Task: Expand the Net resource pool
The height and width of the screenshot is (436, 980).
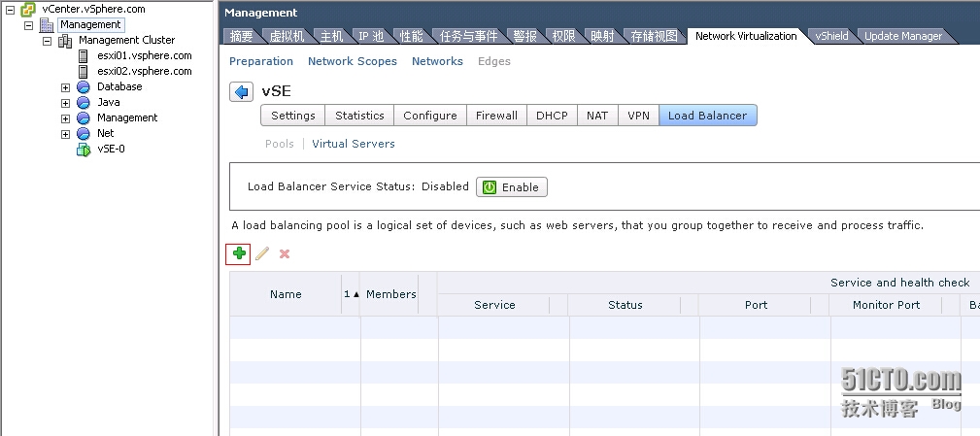Action: [x=65, y=134]
